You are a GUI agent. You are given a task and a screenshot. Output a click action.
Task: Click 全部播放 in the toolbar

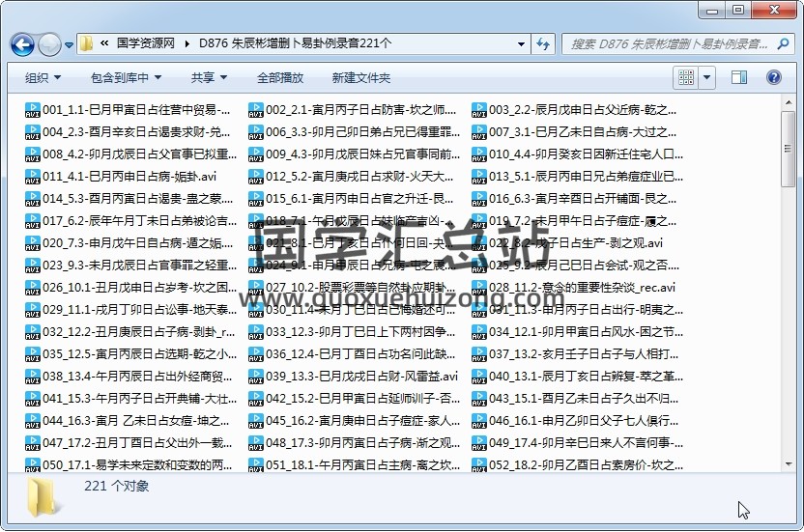[x=280, y=78]
